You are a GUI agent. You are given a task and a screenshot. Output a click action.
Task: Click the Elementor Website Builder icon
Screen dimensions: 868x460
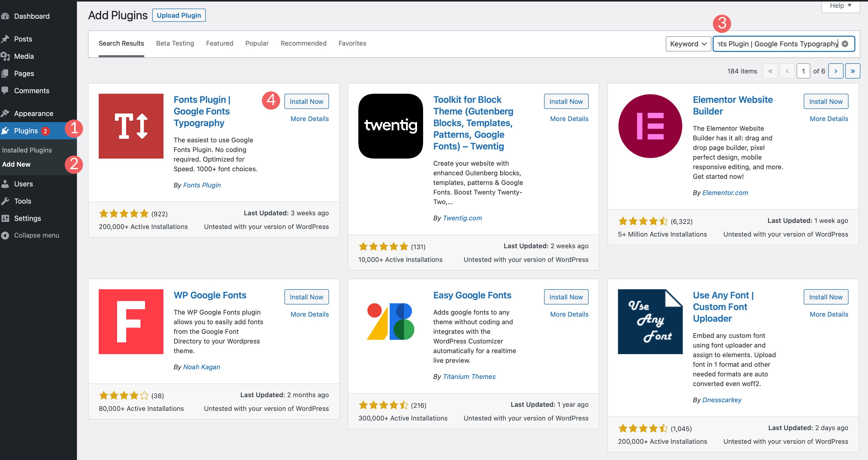pos(649,126)
